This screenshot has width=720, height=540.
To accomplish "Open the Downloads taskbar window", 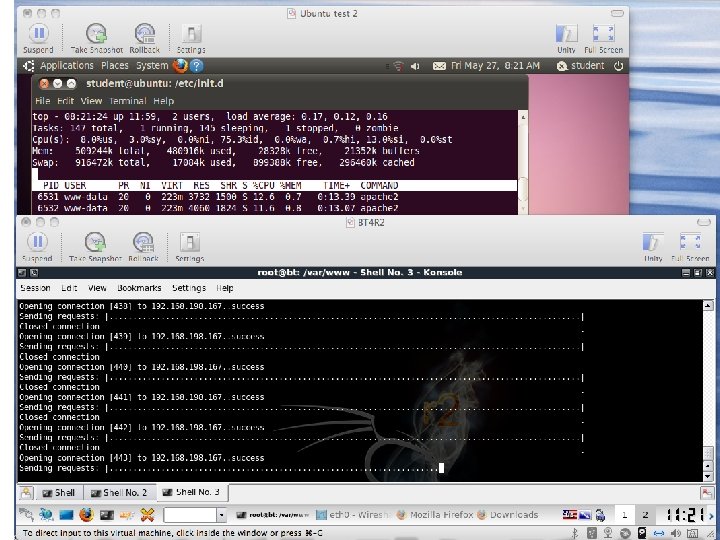I will [507, 515].
